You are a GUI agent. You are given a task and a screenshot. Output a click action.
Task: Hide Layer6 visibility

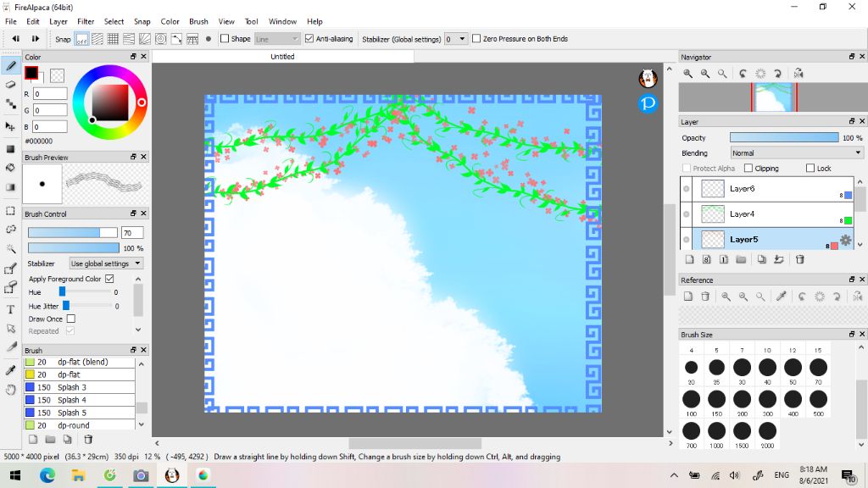(x=687, y=189)
